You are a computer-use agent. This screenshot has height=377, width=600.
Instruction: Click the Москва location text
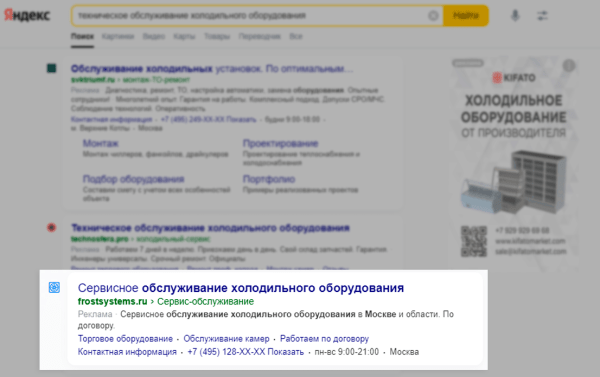[x=404, y=352]
